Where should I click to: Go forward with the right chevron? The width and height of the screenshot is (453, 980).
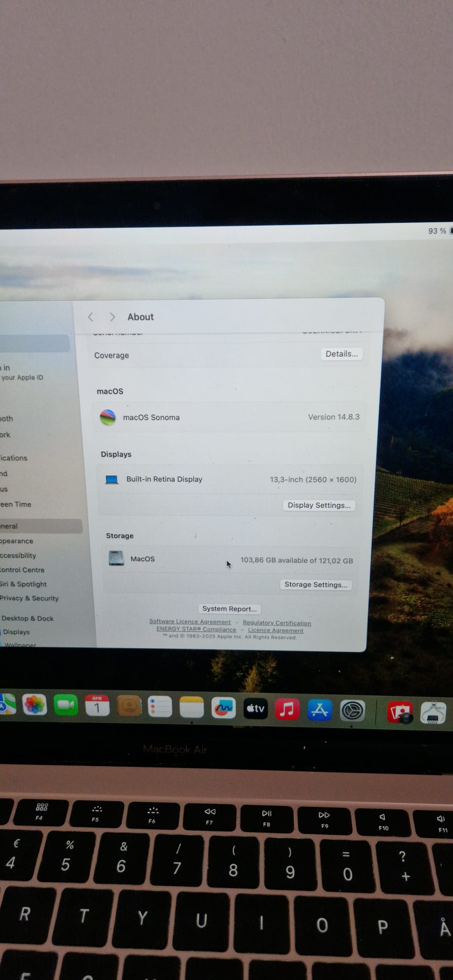pos(112,317)
